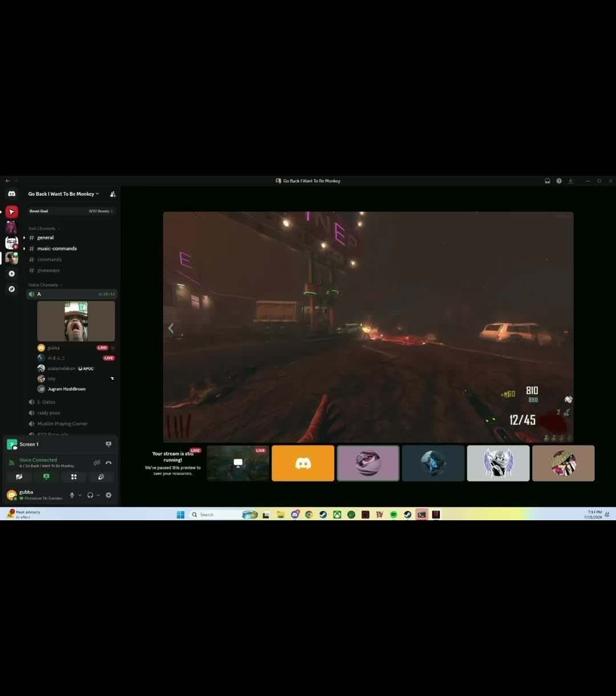Disconnect from voice with hang-up icon

point(108,463)
